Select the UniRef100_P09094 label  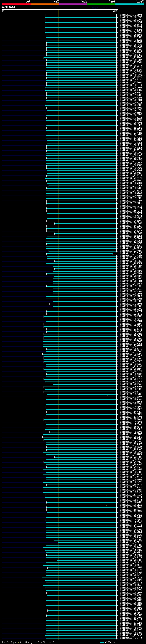(x=131, y=98)
